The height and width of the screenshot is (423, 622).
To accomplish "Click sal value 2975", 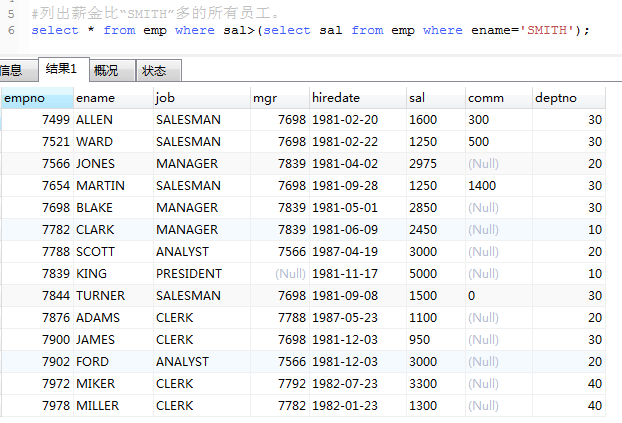I will (436, 164).
